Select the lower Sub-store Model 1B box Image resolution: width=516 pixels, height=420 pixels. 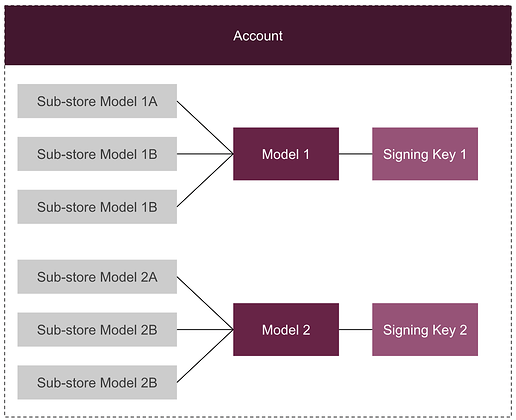97,207
